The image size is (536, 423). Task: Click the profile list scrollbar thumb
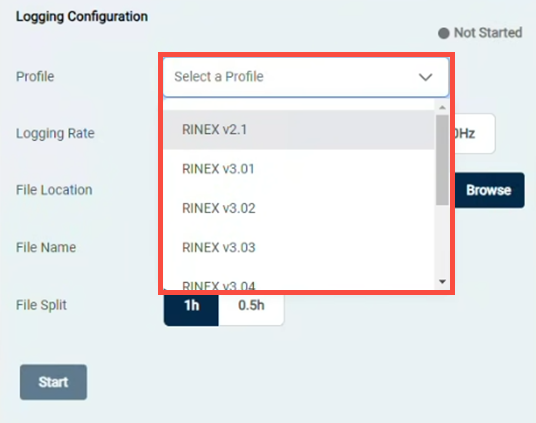pyautogui.click(x=442, y=160)
